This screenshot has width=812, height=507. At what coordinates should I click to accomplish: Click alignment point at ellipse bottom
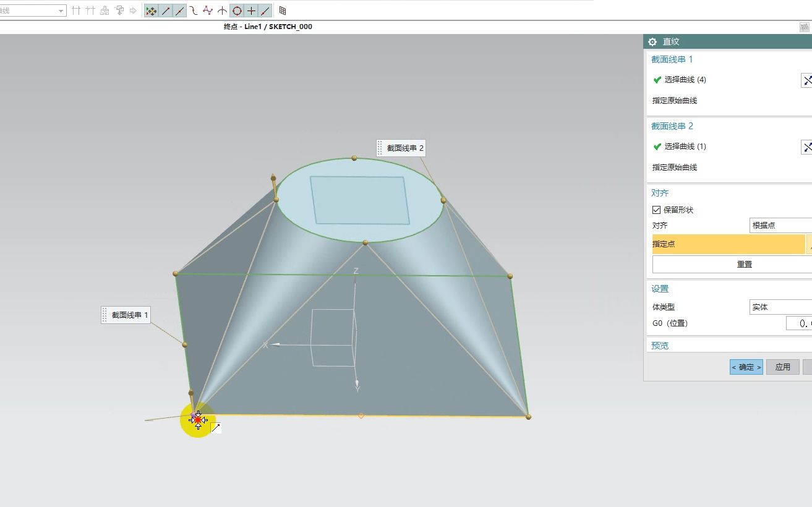coord(365,242)
